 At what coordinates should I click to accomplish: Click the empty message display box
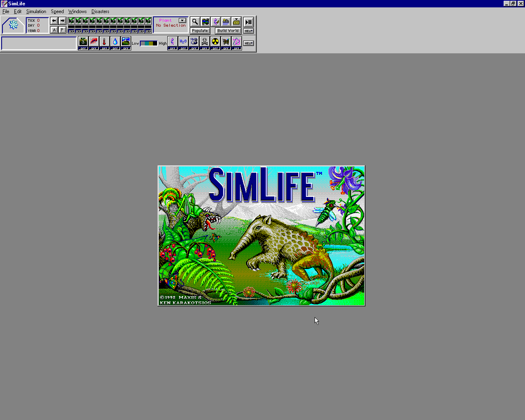[39, 43]
